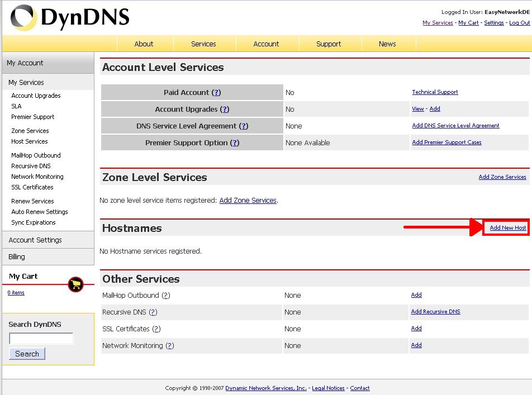Open Auto Renew Settings in sidebar
Screen dimensions: 532x395
click(x=40, y=212)
